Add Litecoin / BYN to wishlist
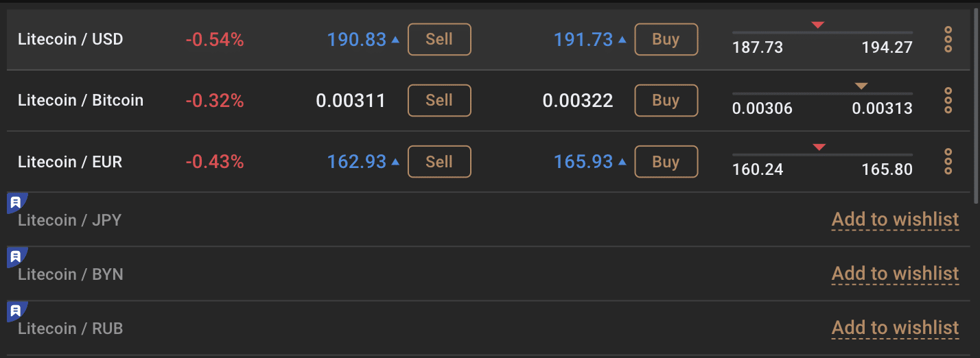980x358 pixels. pyautogui.click(x=895, y=274)
